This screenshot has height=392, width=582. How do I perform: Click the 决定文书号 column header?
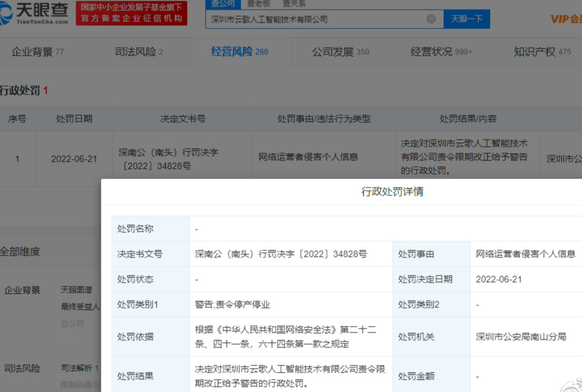(183, 118)
